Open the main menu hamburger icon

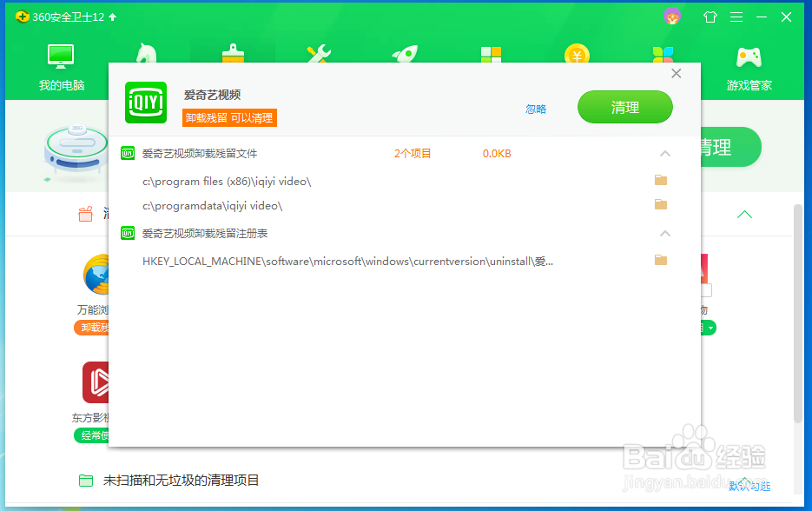tap(736, 17)
